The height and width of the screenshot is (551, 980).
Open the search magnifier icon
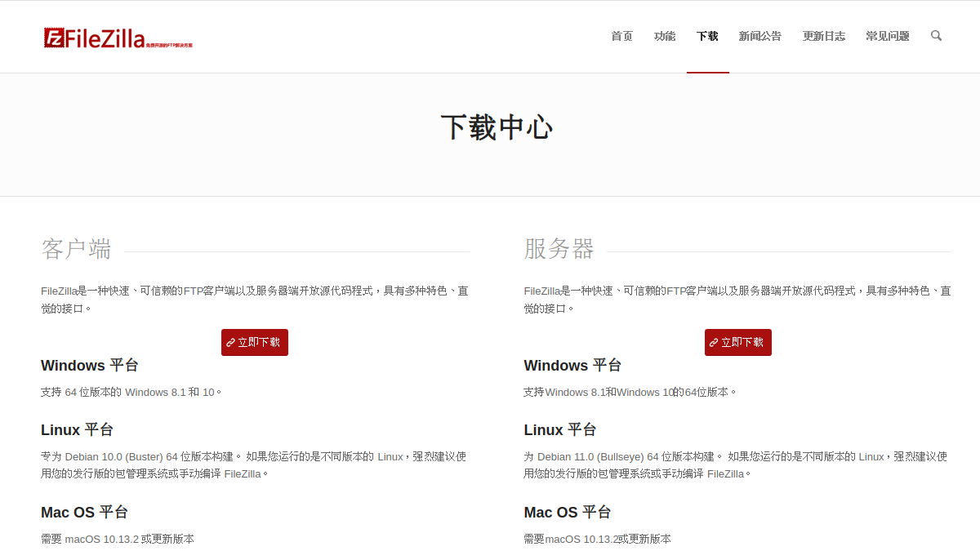click(936, 36)
